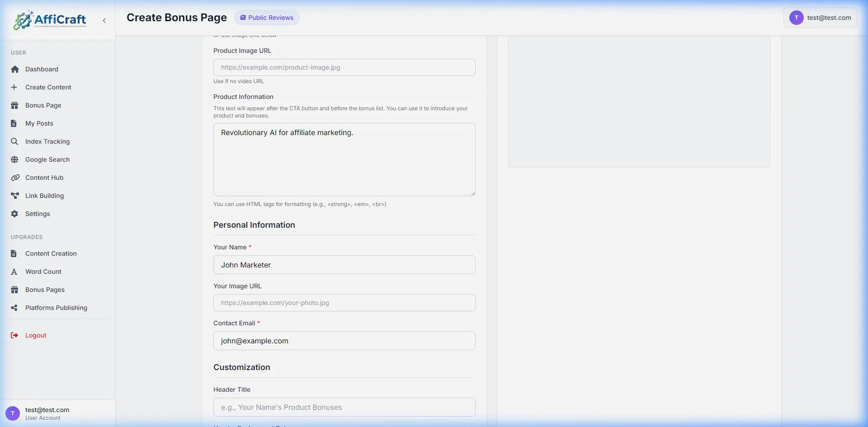Open Google Search using the globe icon
Viewport: 868px width, 427px height.
point(15,159)
